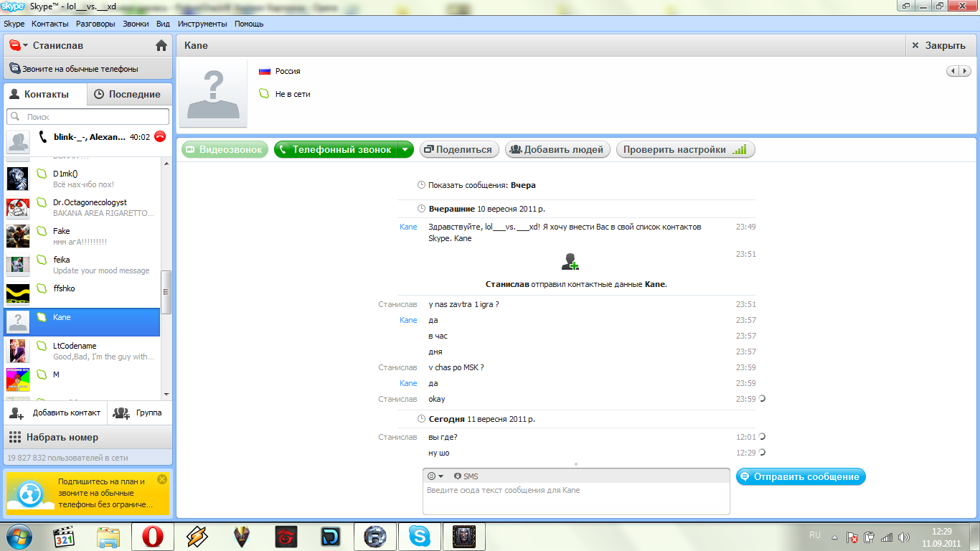The image size is (980, 551).
Task: Open the Помощь menu
Action: coord(249,24)
